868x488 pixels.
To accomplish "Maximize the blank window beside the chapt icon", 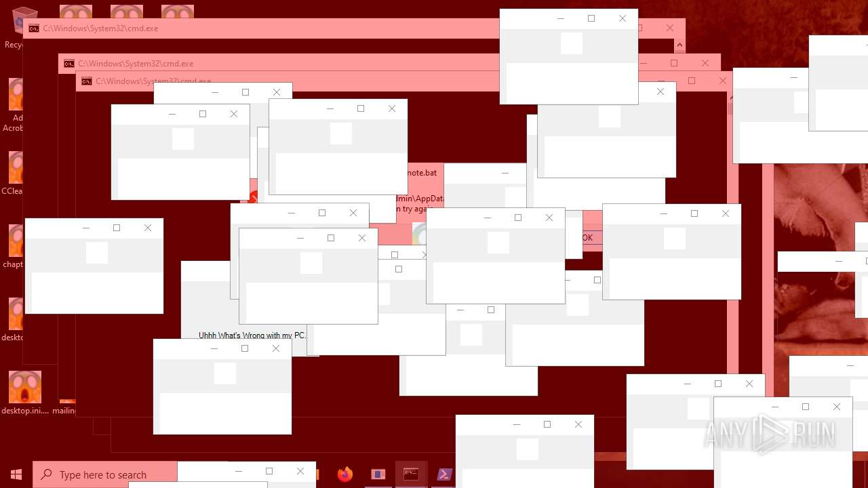I will 117,228.
